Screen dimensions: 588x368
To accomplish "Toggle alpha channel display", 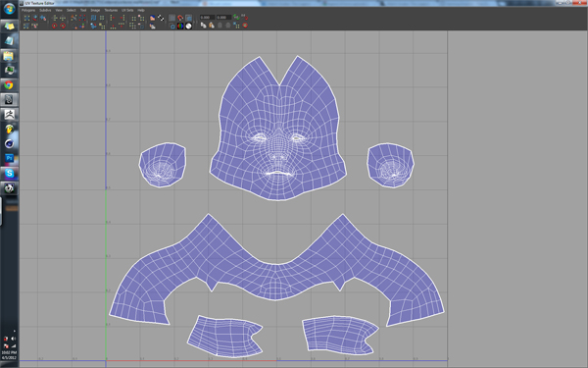I will pyautogui.click(x=188, y=26).
